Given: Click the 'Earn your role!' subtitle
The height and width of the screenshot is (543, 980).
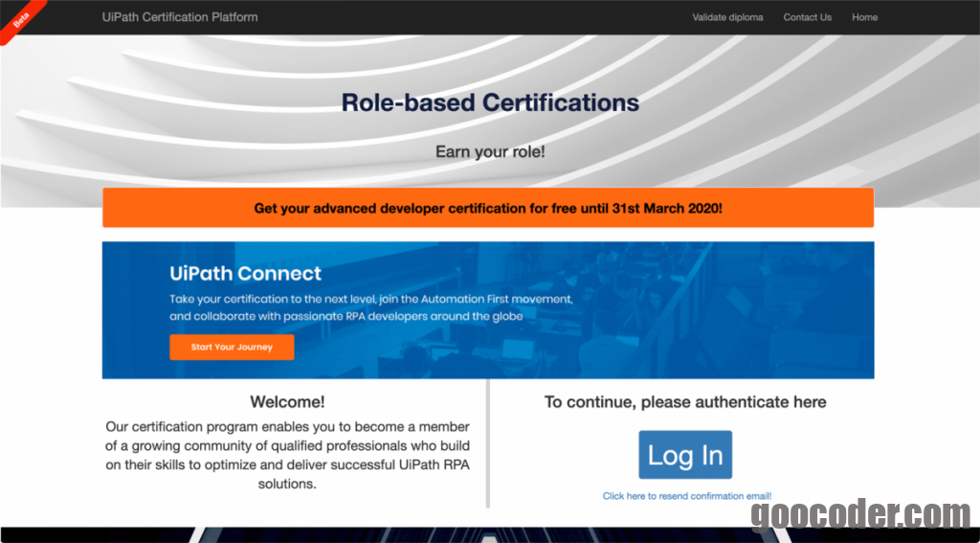Looking at the screenshot, I should [490, 151].
